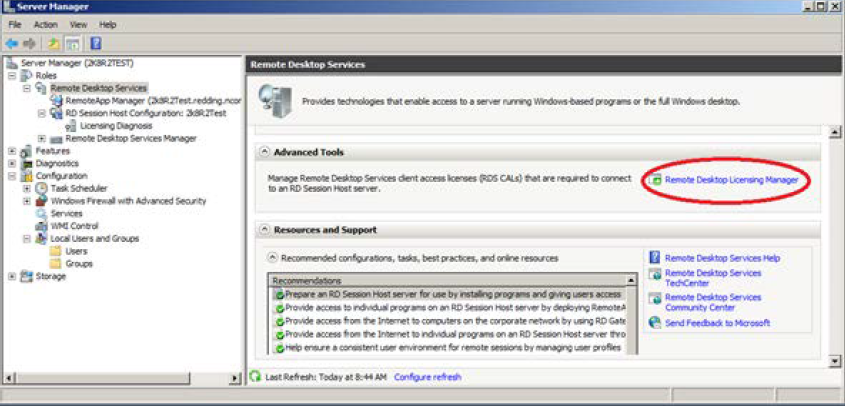Open Remote Desktop Services TechCenter link
The image size is (845, 407).
(713, 278)
